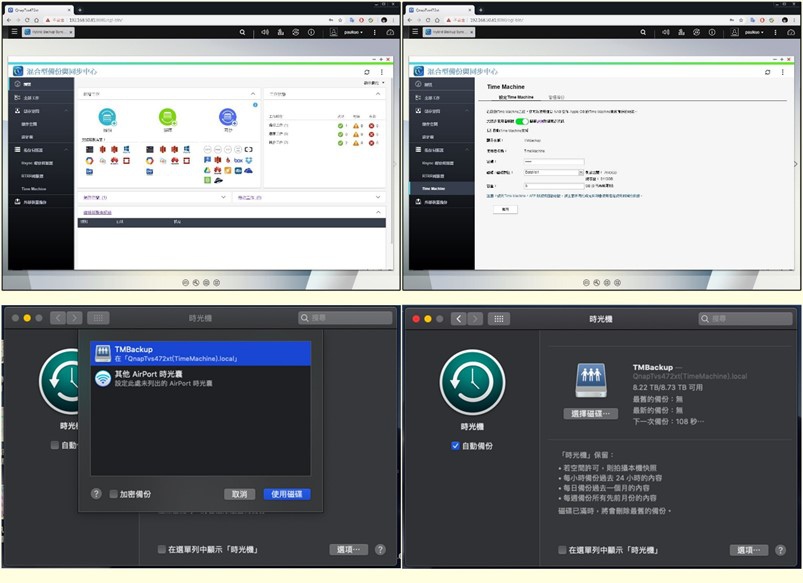The height and width of the screenshot is (583, 803).
Task: Click the capacity field in Time Machine settings
Action: click(x=554, y=186)
